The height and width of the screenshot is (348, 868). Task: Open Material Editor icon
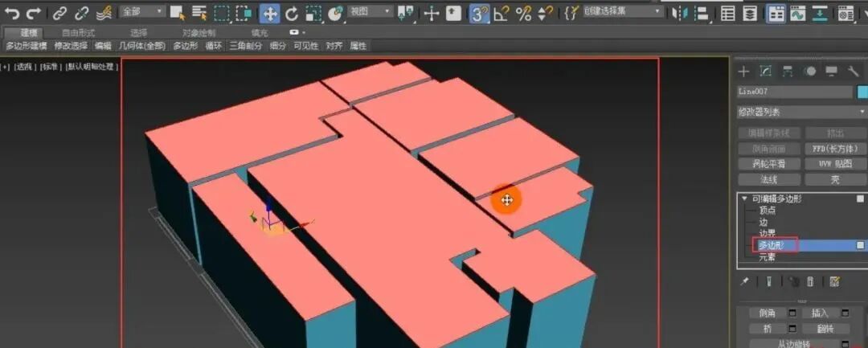point(845,14)
